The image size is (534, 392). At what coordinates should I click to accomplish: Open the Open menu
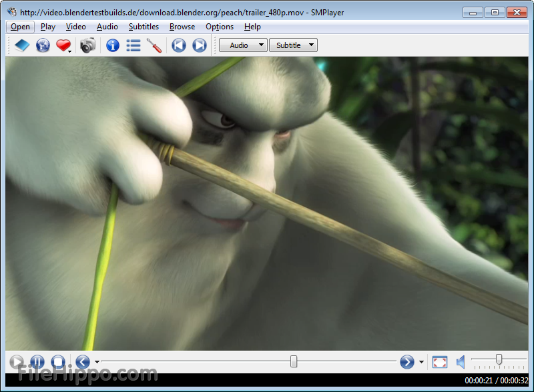click(20, 27)
